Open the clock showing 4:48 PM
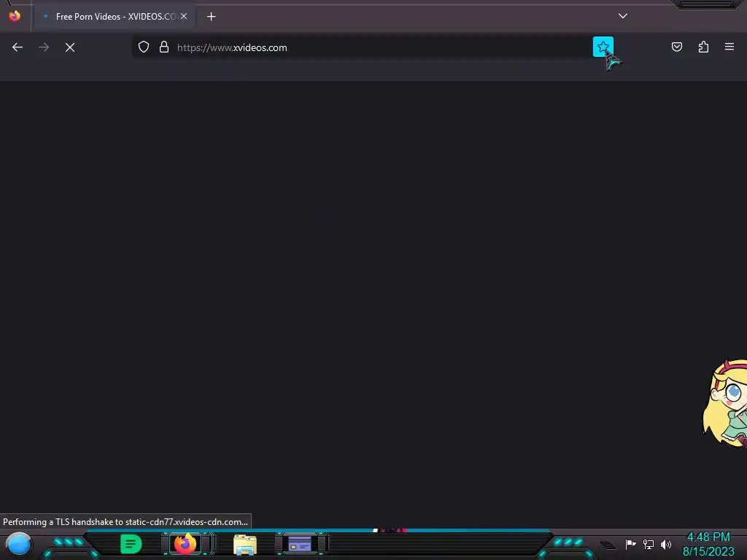This screenshot has width=747, height=560. coord(708,544)
